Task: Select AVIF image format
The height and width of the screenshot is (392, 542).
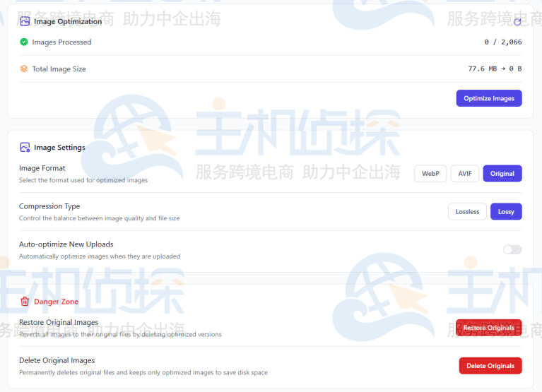Action: (464, 173)
